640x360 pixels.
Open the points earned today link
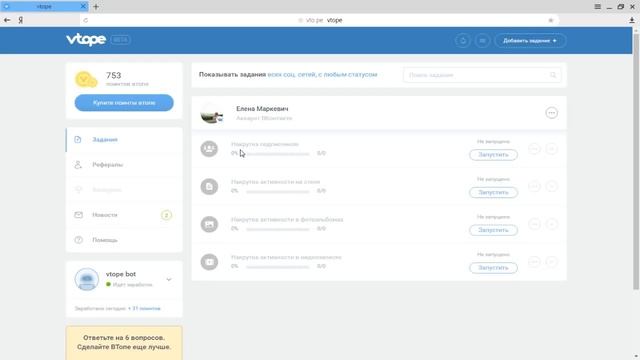(144, 309)
